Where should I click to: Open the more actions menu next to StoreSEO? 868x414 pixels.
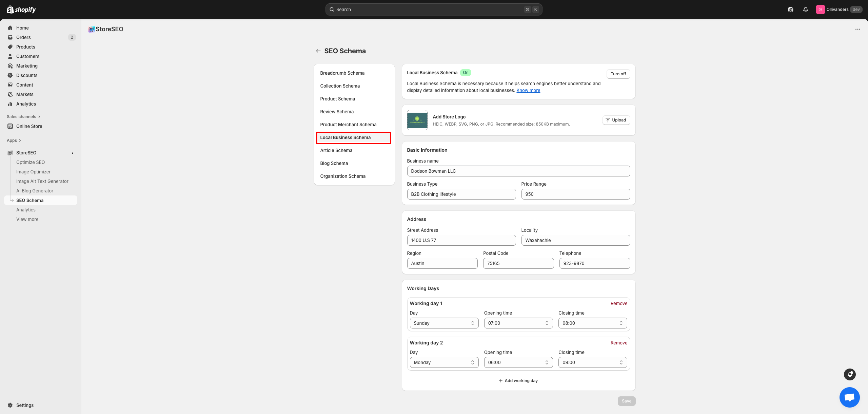(858, 29)
